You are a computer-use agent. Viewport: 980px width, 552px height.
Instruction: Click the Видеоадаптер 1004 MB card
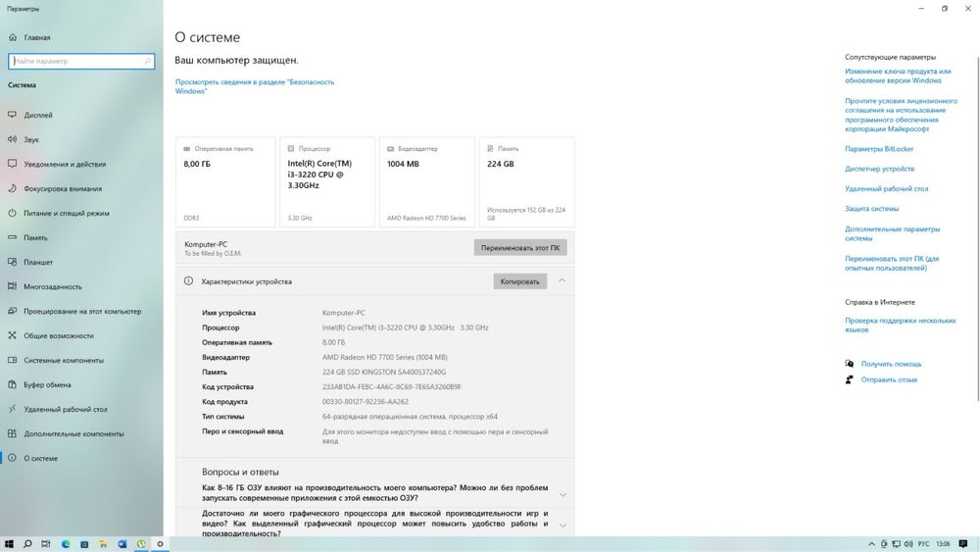click(427, 182)
